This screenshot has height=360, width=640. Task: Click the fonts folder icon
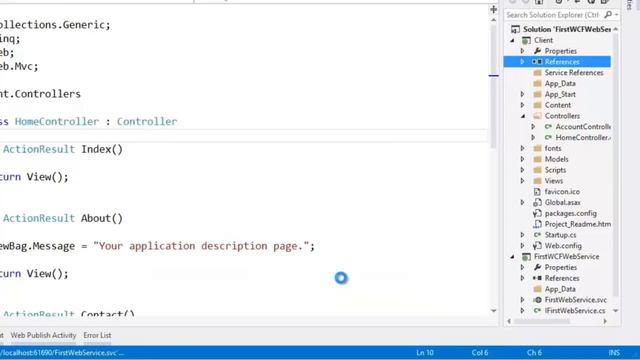click(x=537, y=148)
